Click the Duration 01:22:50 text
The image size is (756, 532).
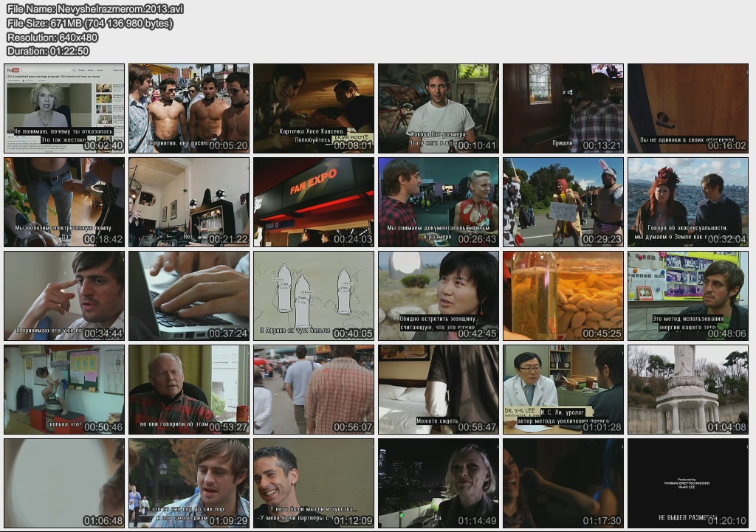point(48,52)
